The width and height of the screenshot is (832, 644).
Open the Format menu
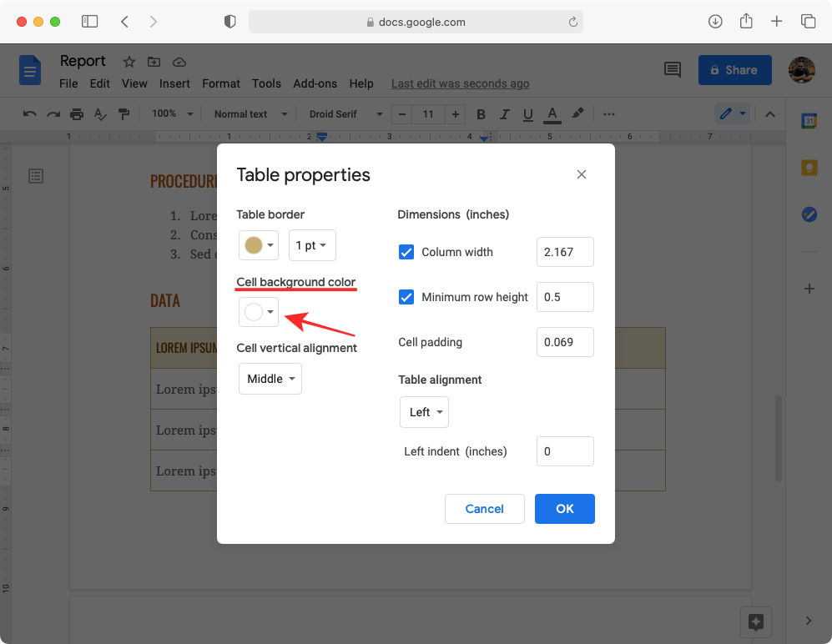tap(220, 83)
